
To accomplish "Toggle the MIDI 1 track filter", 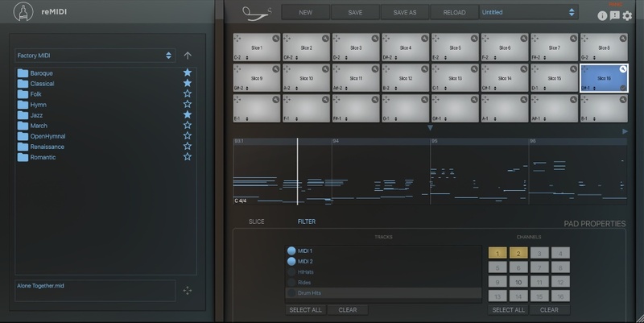I will (x=291, y=251).
